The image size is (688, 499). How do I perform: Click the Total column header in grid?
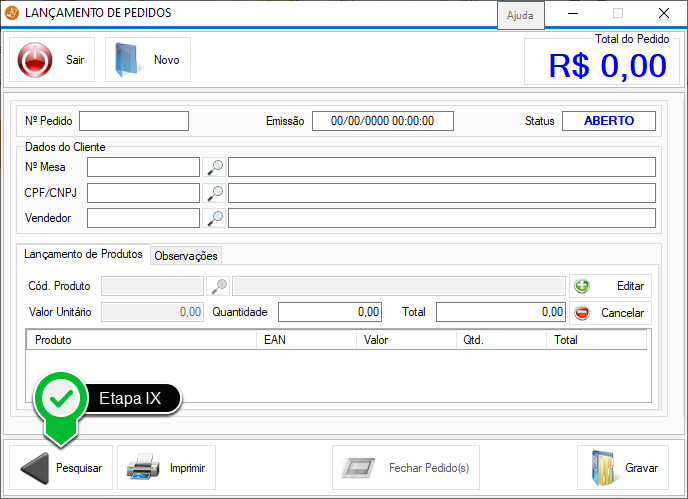pyautogui.click(x=597, y=340)
